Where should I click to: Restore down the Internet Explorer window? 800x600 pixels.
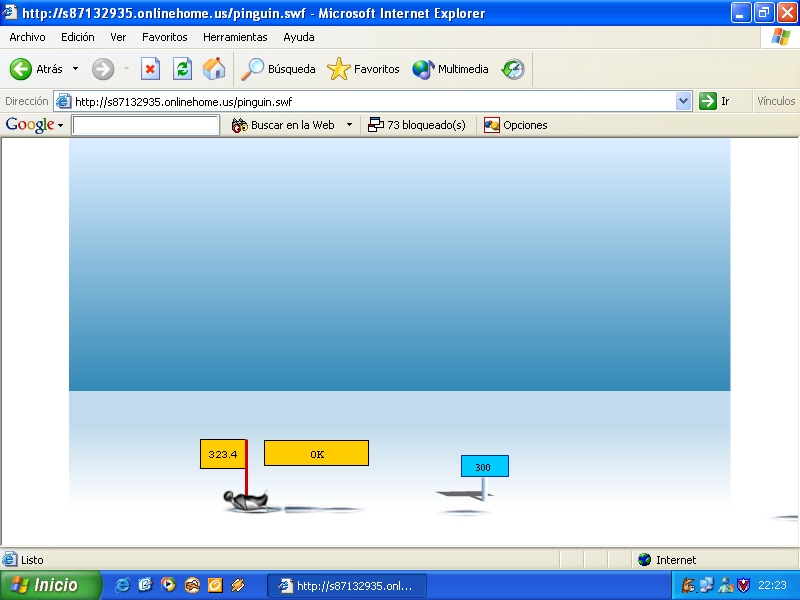[x=764, y=13]
